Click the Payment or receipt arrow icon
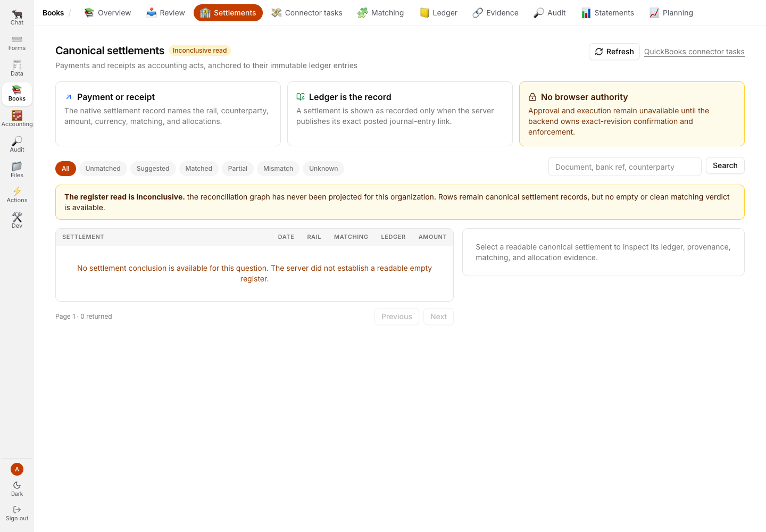 pyautogui.click(x=69, y=97)
